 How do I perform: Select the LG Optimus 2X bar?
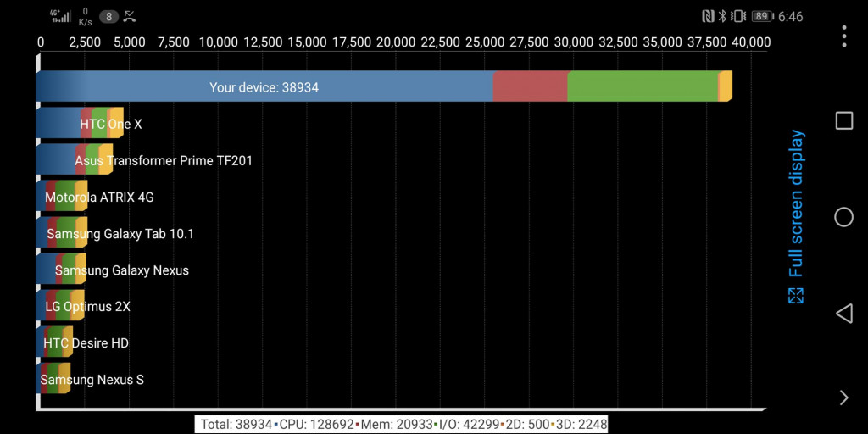coord(60,305)
